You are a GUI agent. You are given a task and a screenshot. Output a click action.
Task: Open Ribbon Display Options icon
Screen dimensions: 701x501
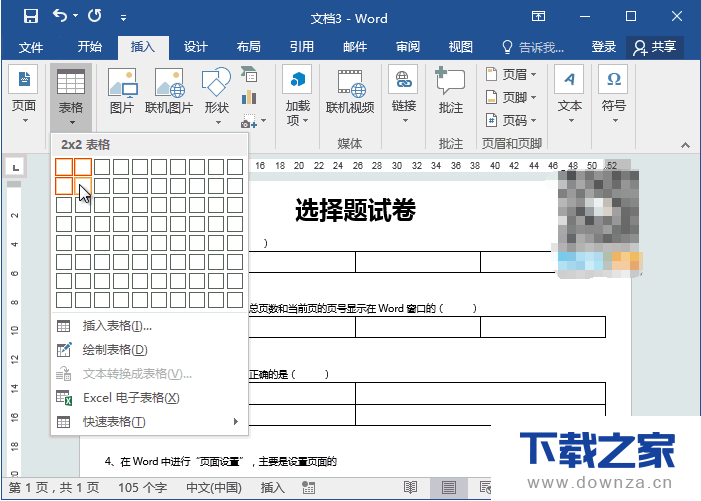(538, 17)
